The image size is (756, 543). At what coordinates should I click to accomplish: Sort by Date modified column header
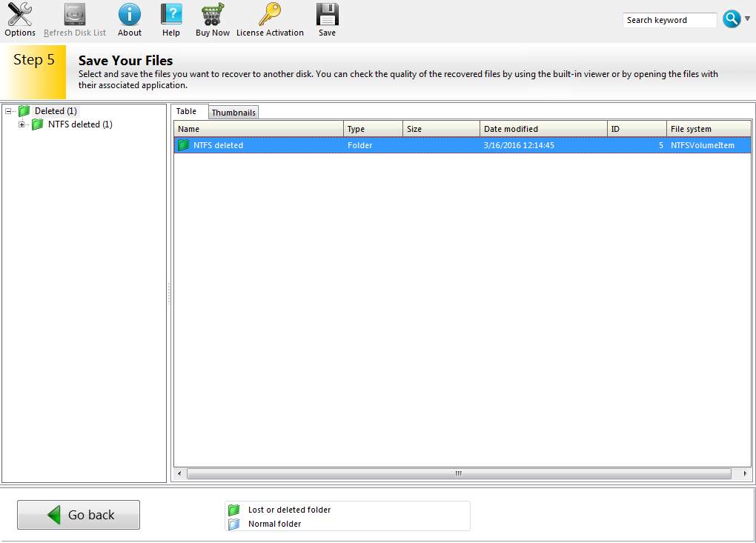coord(543,129)
